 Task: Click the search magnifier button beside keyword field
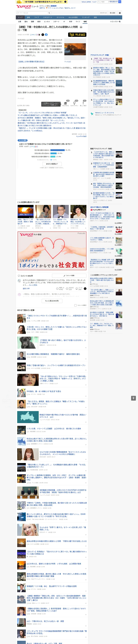click(49, 13)
